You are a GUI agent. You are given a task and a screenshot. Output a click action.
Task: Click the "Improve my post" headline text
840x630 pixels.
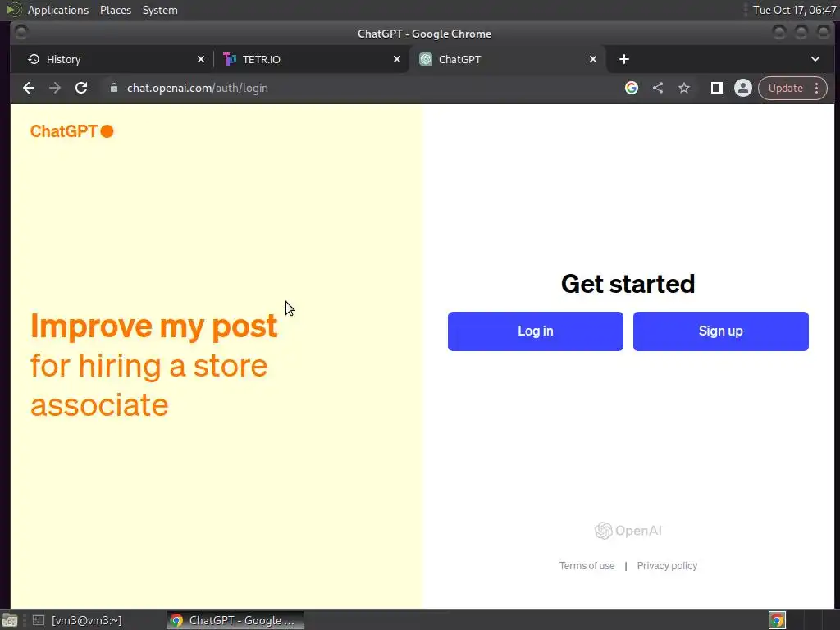153,326
